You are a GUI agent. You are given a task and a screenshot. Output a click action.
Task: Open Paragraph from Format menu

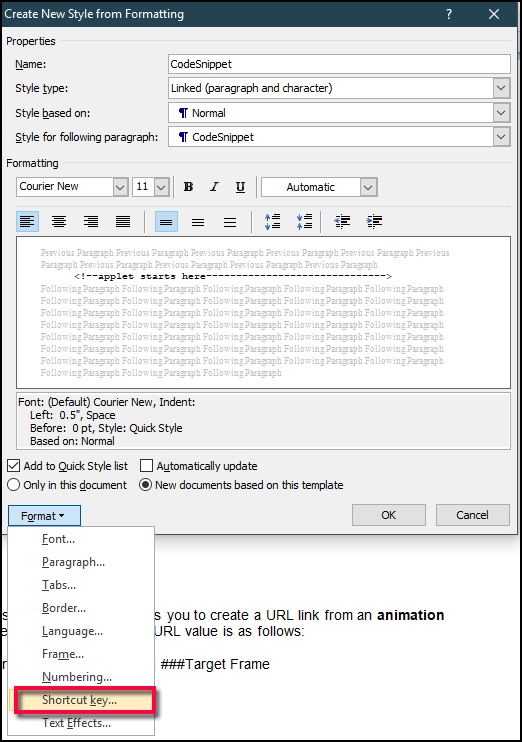click(x=73, y=562)
